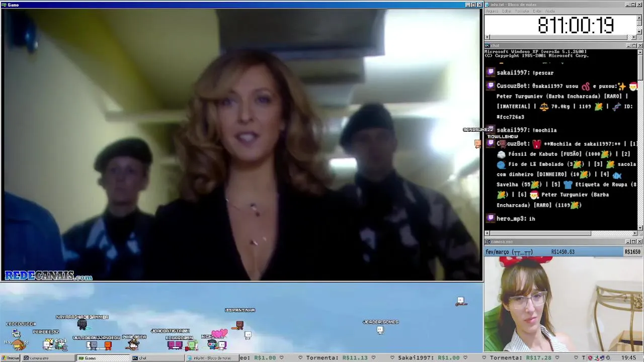Click the NAYARADNADEDAMMER character sprite
Image resolution: width=644 pixels, height=362 pixels.
pyautogui.click(x=82, y=324)
